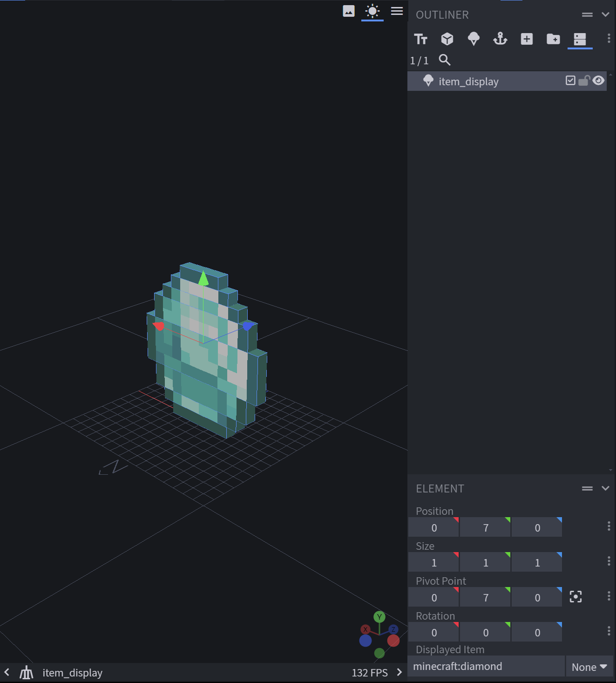Screen dimensions: 616x683
Task: Click Size Z input field
Action: [537, 562]
